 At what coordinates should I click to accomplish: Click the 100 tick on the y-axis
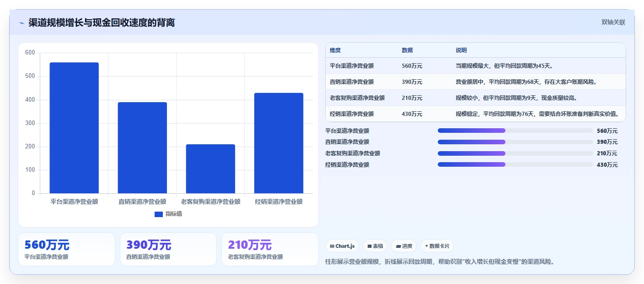(x=30, y=170)
